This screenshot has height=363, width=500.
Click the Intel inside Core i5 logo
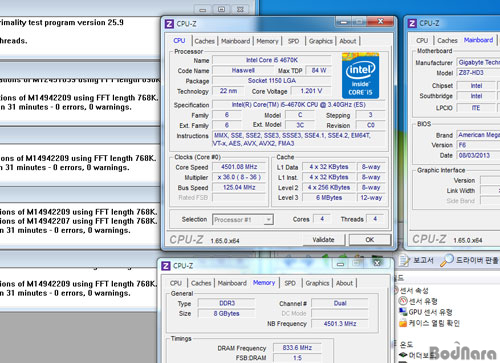pyautogui.click(x=360, y=76)
